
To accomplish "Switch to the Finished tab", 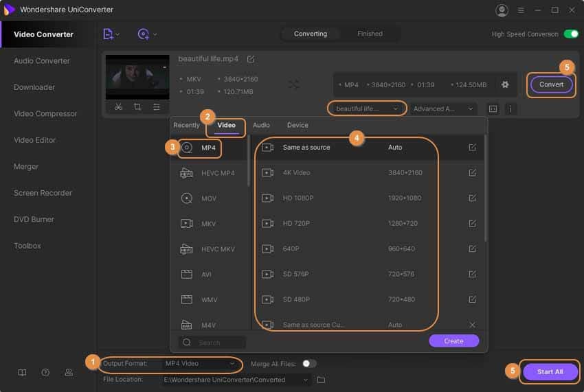I will pyautogui.click(x=370, y=34).
